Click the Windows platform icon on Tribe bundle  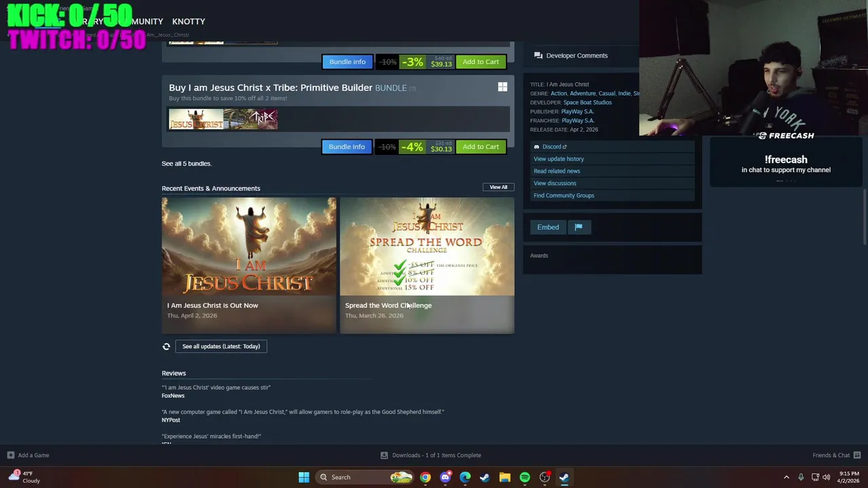pos(502,87)
